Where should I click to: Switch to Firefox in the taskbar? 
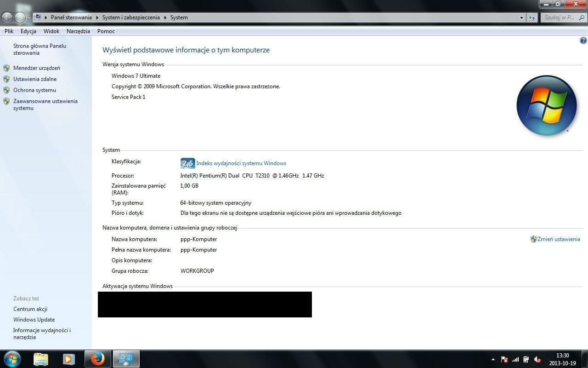point(97,359)
